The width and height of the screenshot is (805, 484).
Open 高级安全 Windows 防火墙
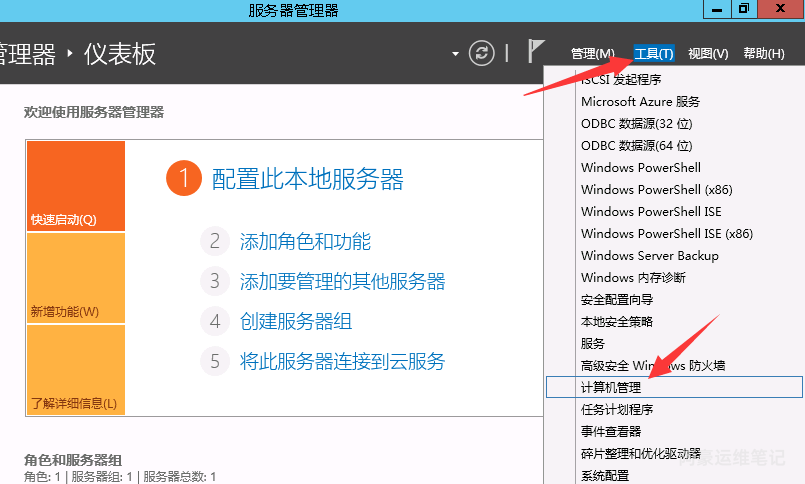pos(653,366)
